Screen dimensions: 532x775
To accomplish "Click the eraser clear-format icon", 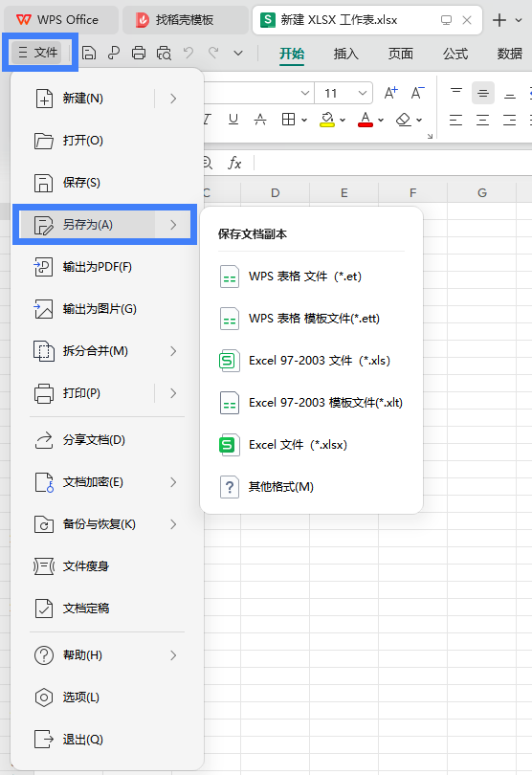I will tap(404, 119).
